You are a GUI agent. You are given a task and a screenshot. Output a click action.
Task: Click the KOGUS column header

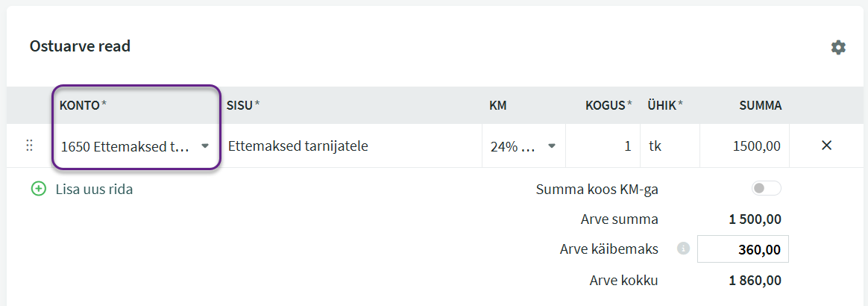[605, 105]
